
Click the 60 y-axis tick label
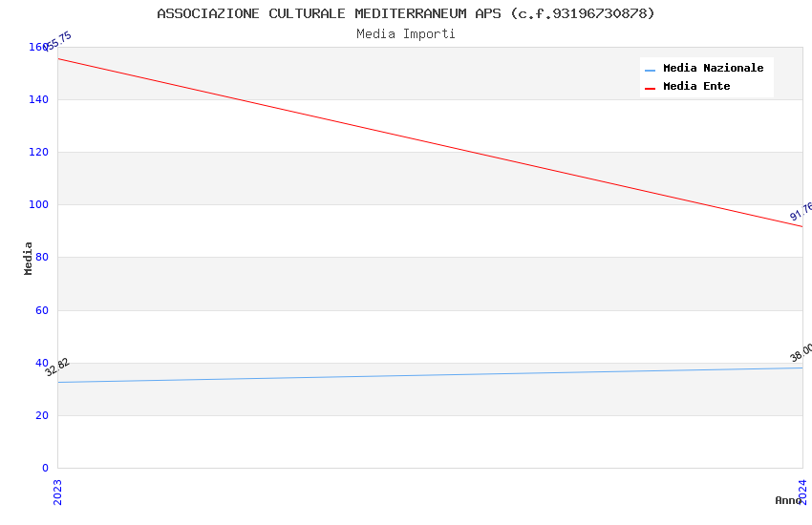tap(41, 310)
